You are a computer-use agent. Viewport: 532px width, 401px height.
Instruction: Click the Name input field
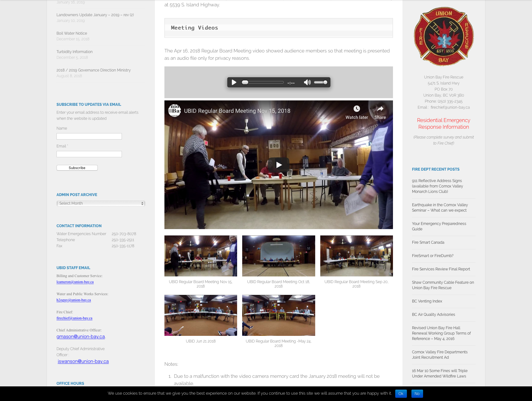point(89,136)
